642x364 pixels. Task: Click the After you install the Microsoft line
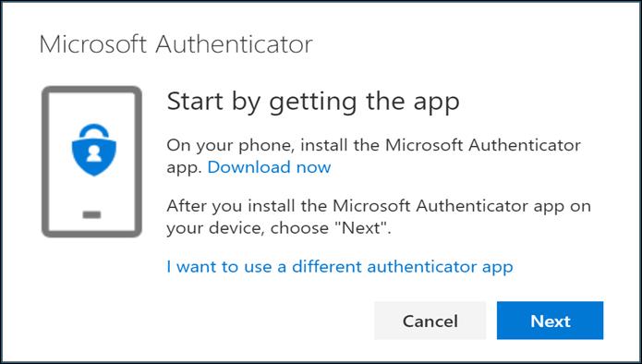[x=379, y=206]
